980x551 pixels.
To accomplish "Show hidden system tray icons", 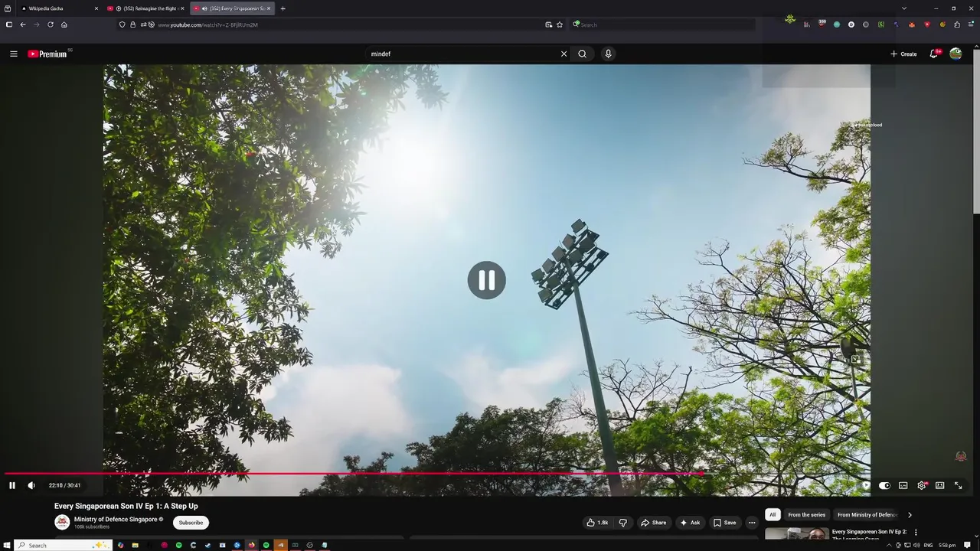I will 889,545.
